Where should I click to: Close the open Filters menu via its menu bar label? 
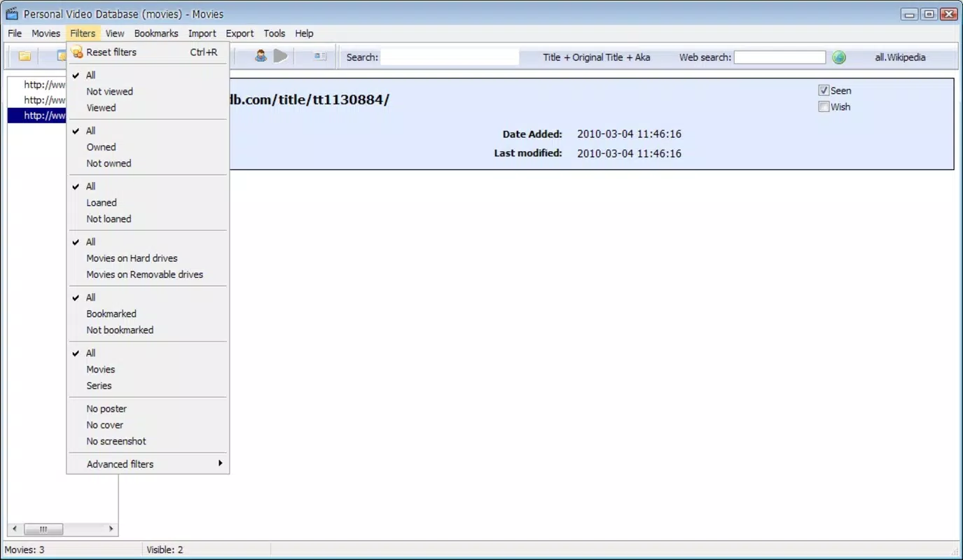83,33
